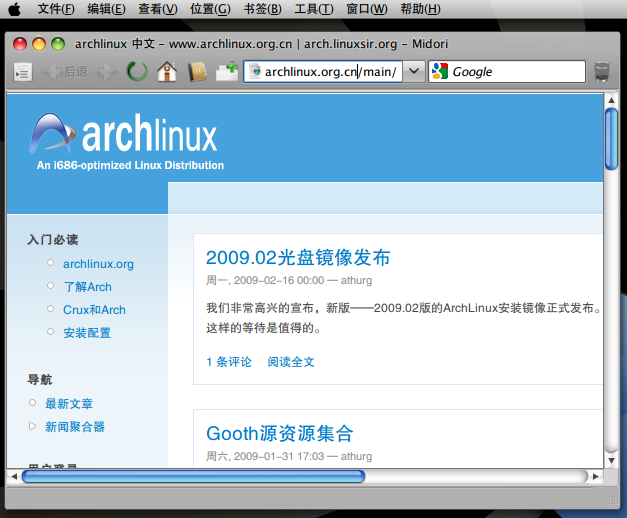Open the Gooth源资源集合 article title
Viewport: 627px width, 518px height.
pyautogui.click(x=280, y=433)
